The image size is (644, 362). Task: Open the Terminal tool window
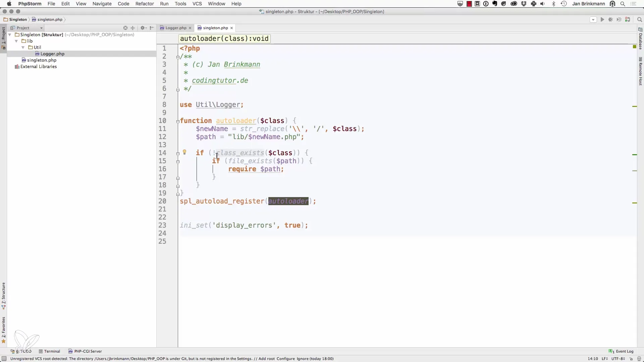pyautogui.click(x=49, y=351)
